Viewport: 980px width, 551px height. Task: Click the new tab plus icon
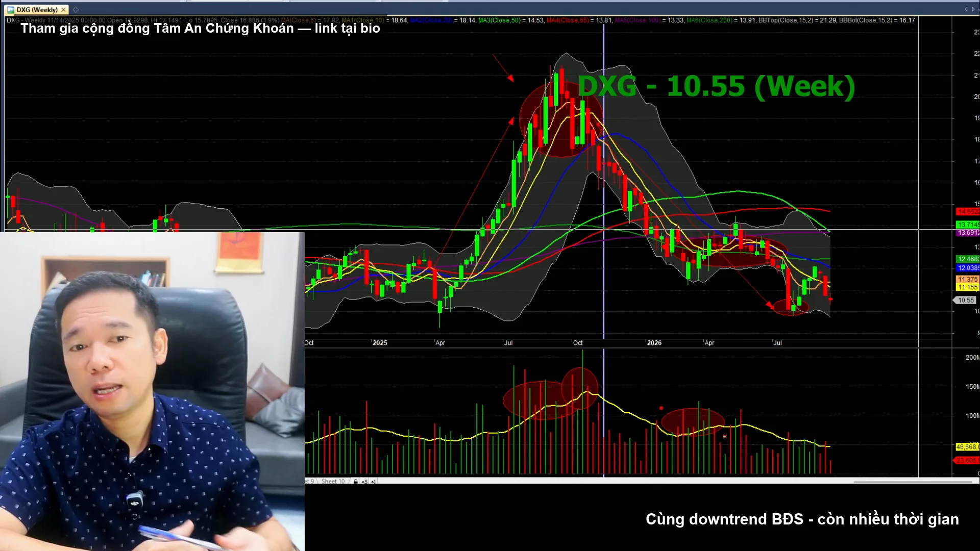tap(76, 10)
